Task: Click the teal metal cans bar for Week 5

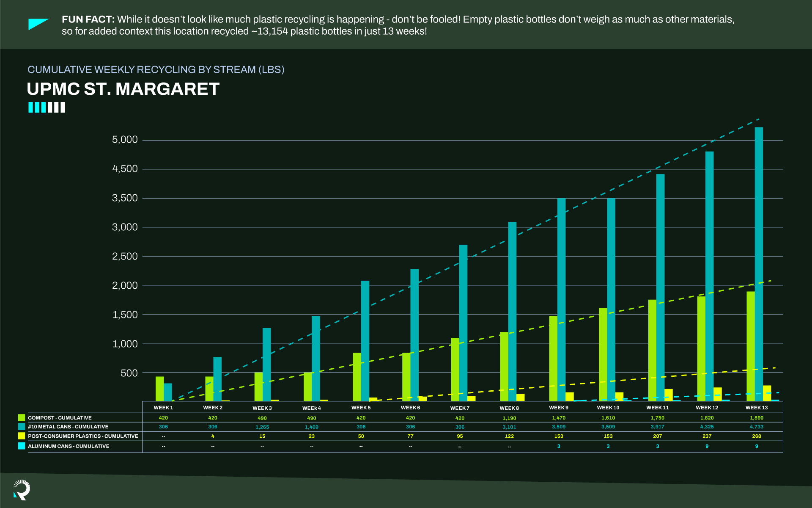Action: pos(365,341)
